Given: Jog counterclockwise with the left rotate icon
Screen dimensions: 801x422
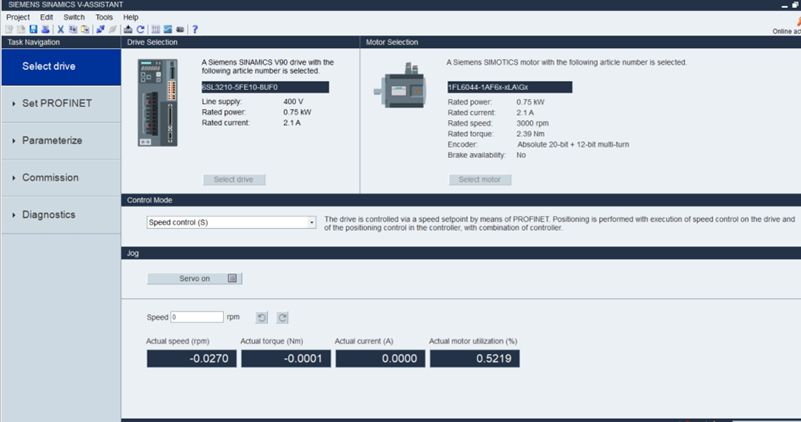Looking at the screenshot, I should click(x=262, y=318).
